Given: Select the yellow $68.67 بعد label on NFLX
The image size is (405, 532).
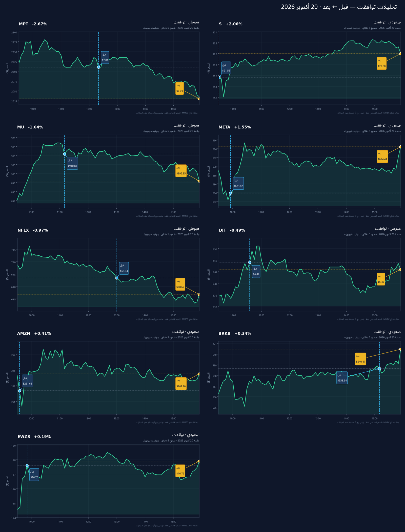Looking at the screenshot, I should [x=180, y=284].
